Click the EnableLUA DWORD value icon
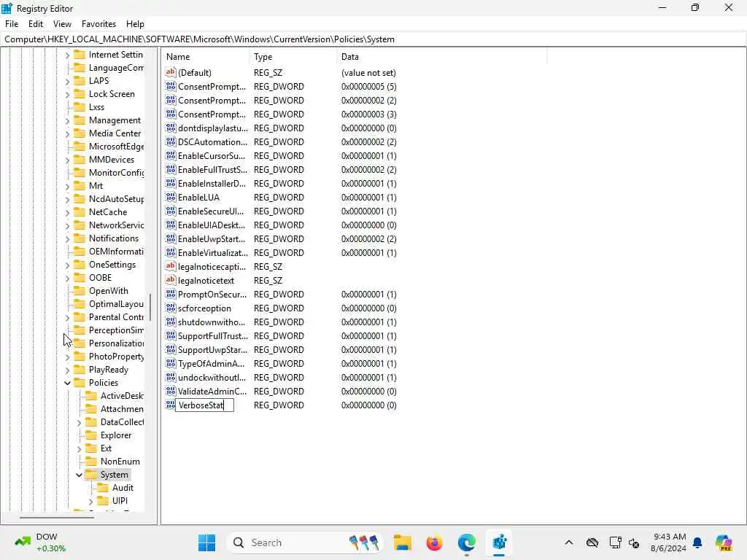Image resolution: width=747 pixels, height=560 pixels. (170, 197)
